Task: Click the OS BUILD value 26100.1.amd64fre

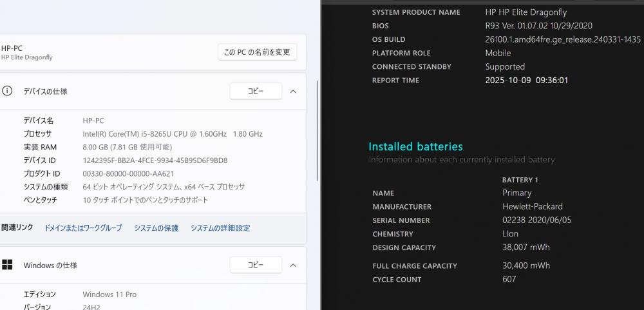Action: point(563,39)
